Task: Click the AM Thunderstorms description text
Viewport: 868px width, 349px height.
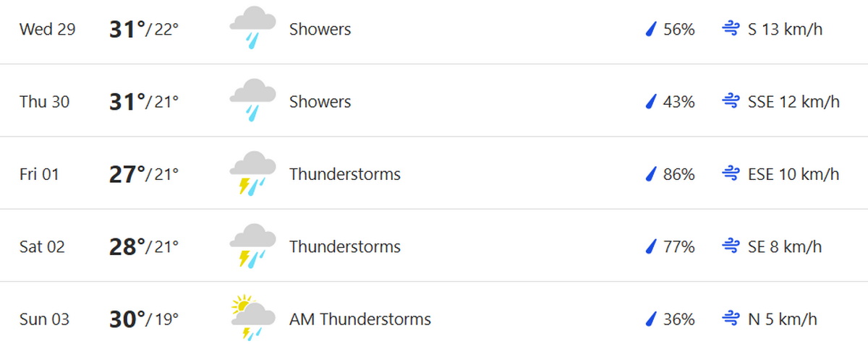Action: (360, 319)
